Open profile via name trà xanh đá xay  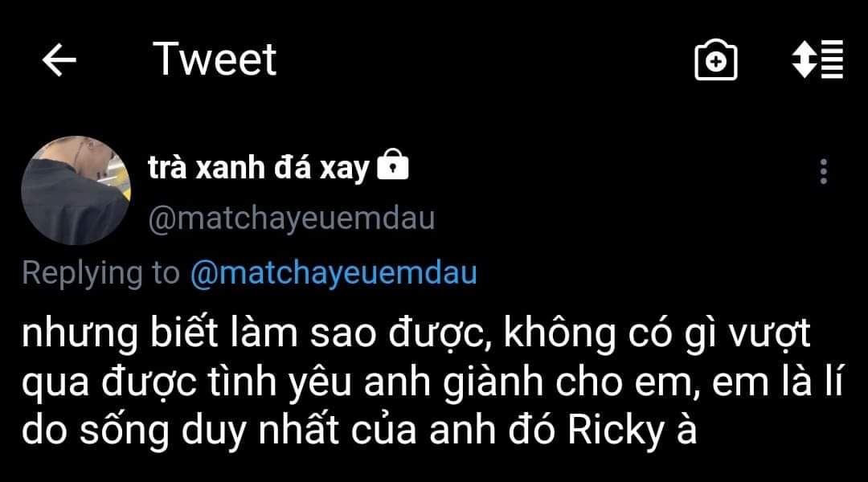(x=259, y=167)
